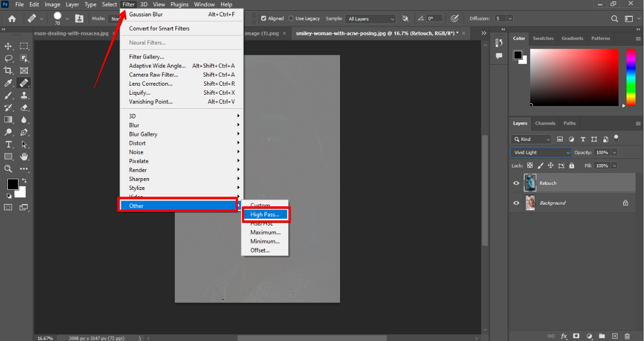The width and height of the screenshot is (644, 341).
Task: Select the Eyedropper tool
Action: [8, 83]
